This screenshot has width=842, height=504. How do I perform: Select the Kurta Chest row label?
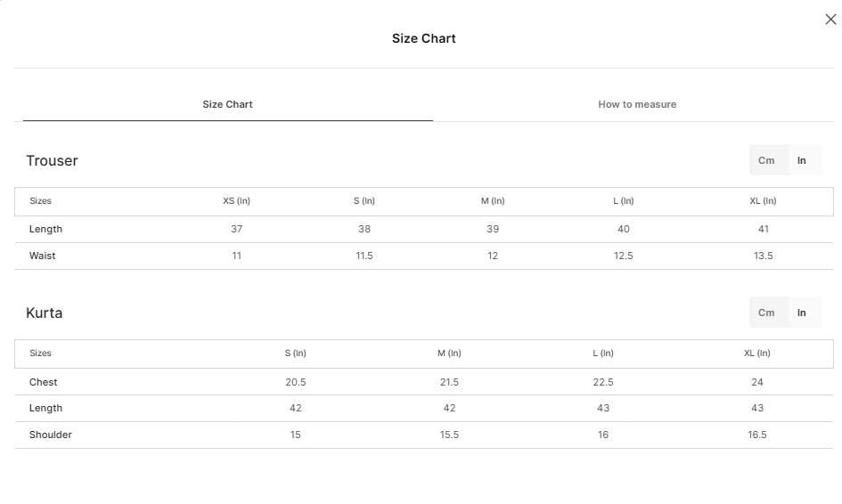pos(43,382)
